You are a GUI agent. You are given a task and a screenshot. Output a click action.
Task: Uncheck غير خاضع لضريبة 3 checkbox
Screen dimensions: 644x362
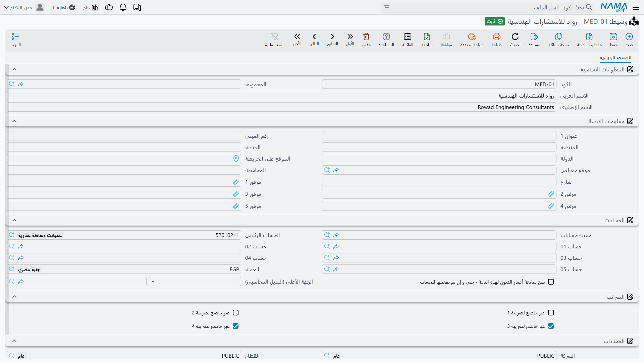coord(551,326)
